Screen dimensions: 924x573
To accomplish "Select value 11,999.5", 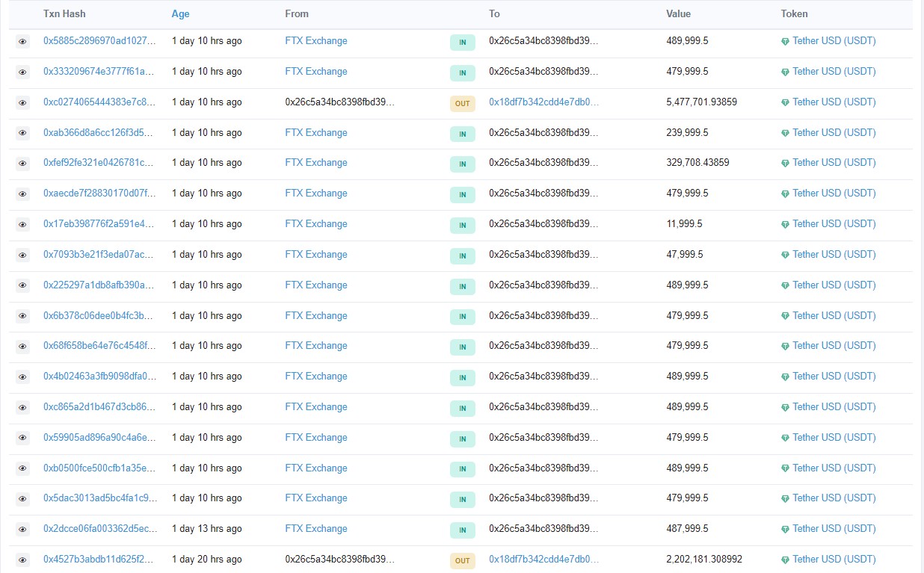I will pos(684,224).
